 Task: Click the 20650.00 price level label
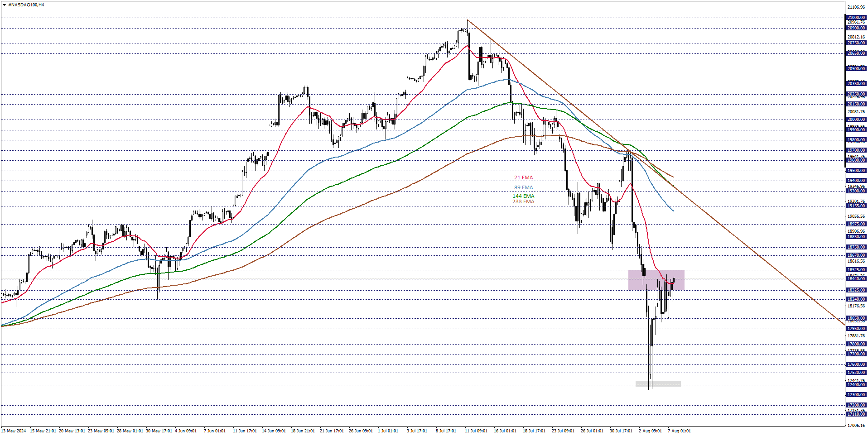click(856, 53)
